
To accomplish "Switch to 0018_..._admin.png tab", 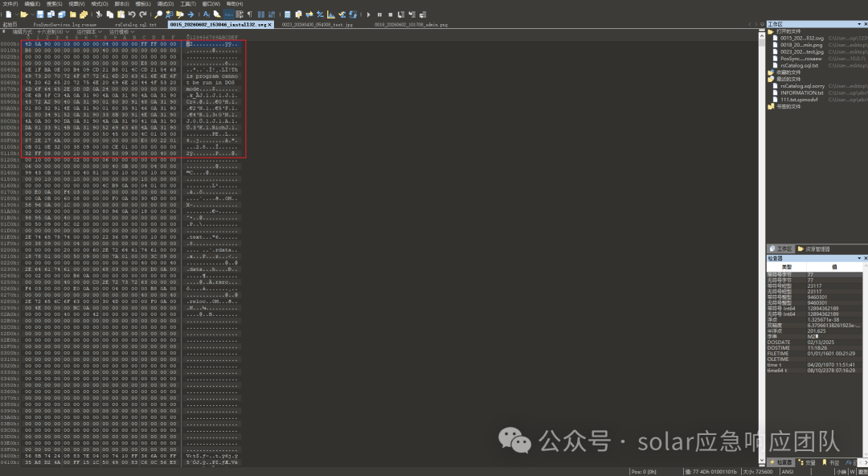I will (411, 24).
